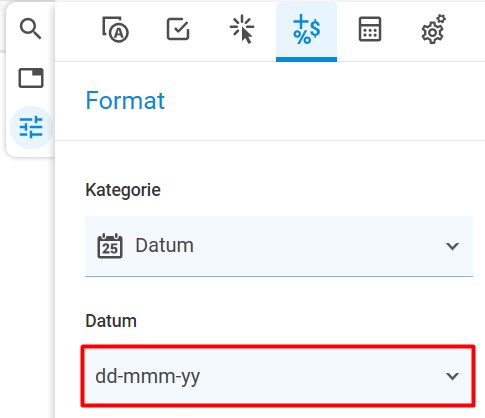Screen dimensions: 485x418
Task: Click the Datum text inside category selector
Action: click(x=164, y=246)
